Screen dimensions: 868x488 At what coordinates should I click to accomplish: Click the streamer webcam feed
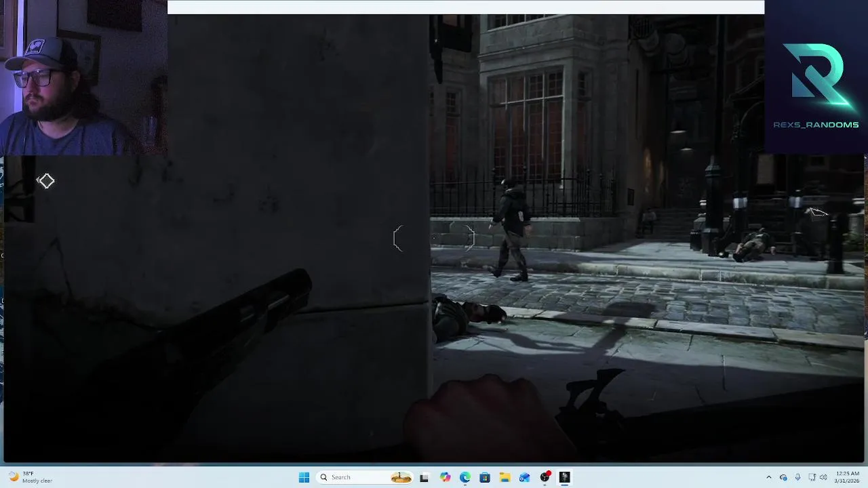pyautogui.click(x=83, y=78)
